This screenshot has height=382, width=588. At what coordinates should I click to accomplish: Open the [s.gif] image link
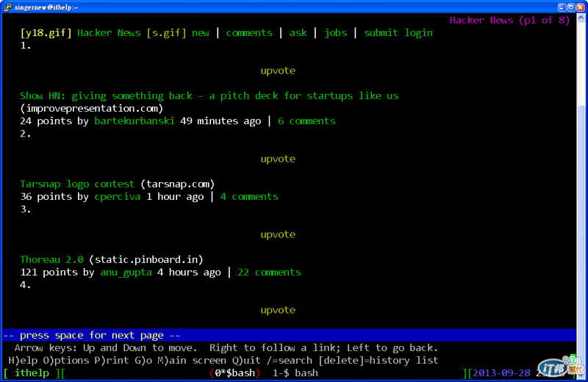point(166,33)
